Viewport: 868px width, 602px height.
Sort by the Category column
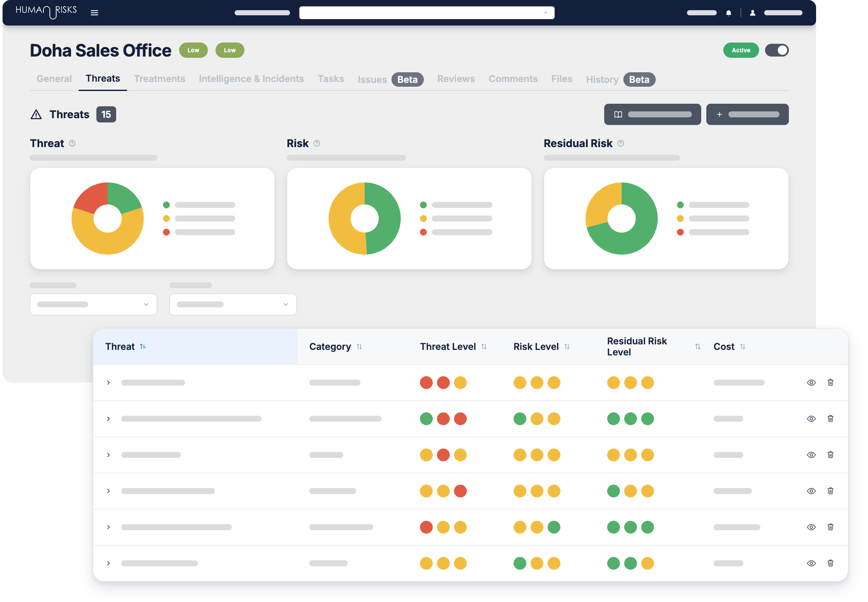[x=360, y=346]
